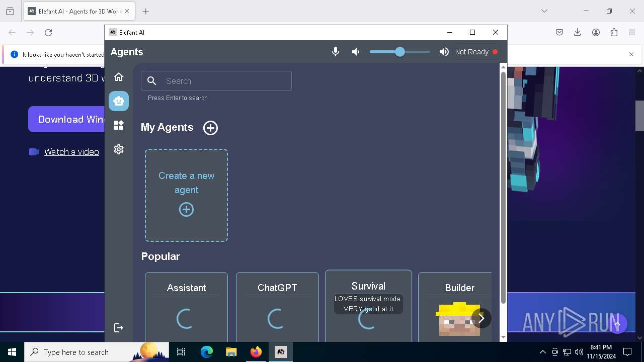The height and width of the screenshot is (362, 644).
Task: Open Firefox extensions icon
Action: [x=614, y=32]
